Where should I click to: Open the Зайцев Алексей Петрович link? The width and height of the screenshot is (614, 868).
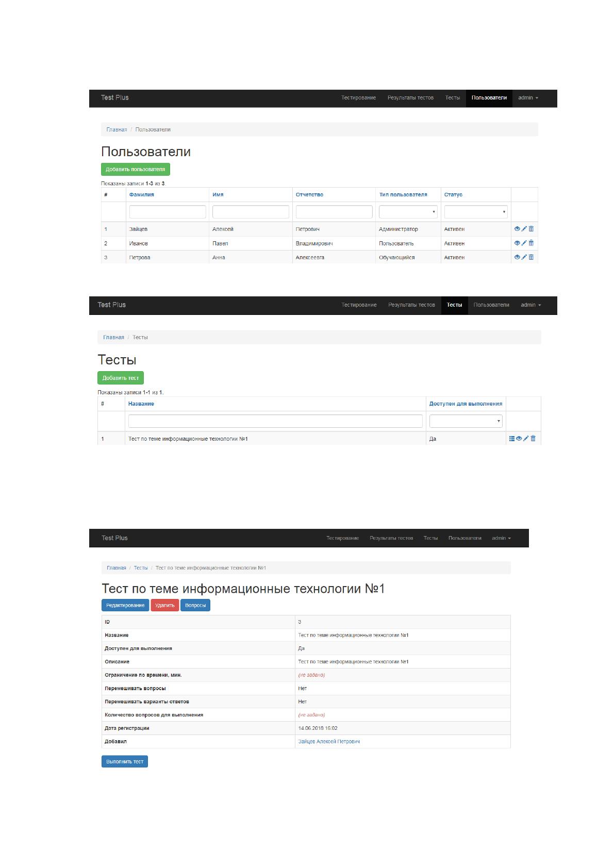[x=329, y=742]
